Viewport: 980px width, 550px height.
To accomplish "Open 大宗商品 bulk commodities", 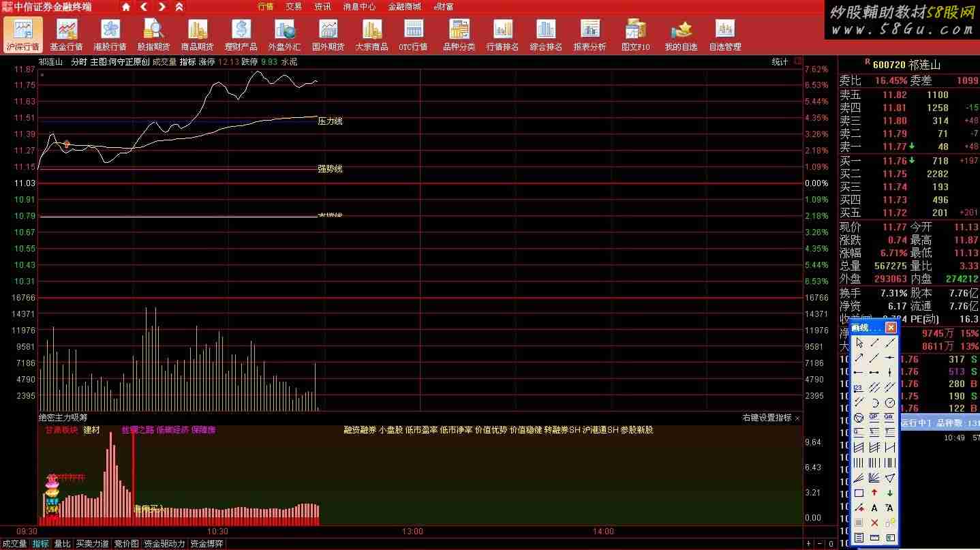I will pyautogui.click(x=371, y=34).
